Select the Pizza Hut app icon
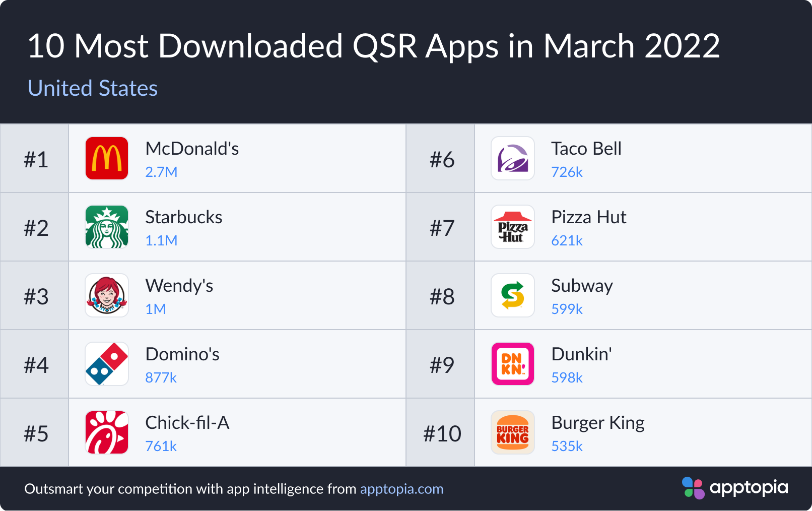Screen dimensions: 812x511 [x=513, y=227]
